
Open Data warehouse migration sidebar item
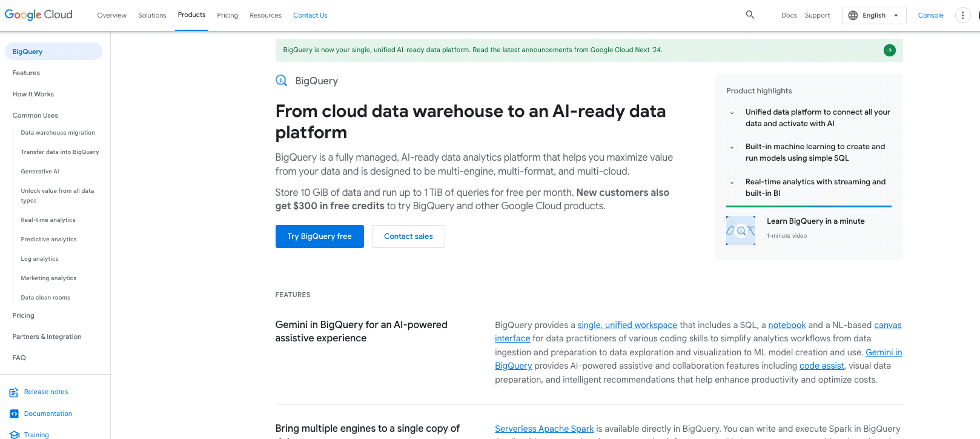coord(58,133)
